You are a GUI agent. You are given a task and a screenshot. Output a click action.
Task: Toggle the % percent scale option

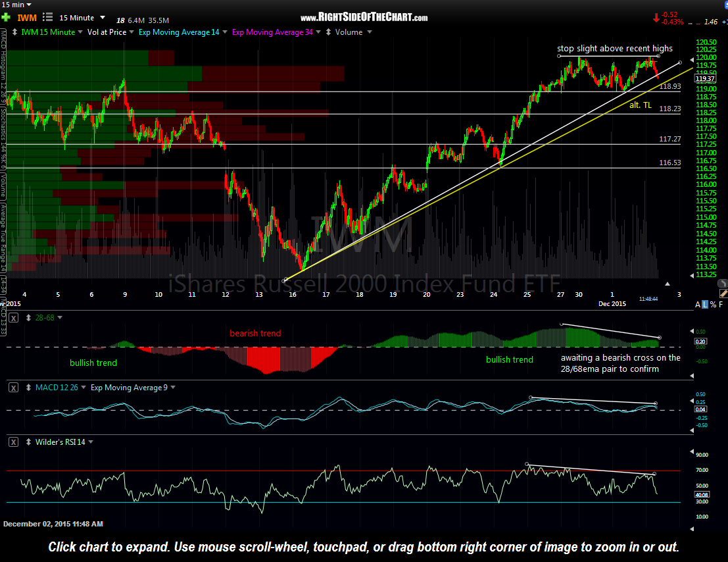[714, 304]
